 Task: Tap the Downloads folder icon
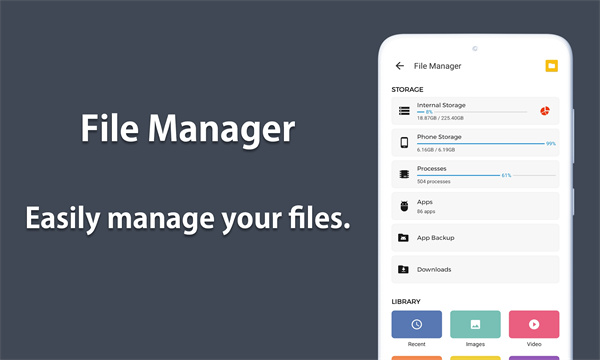tap(403, 269)
